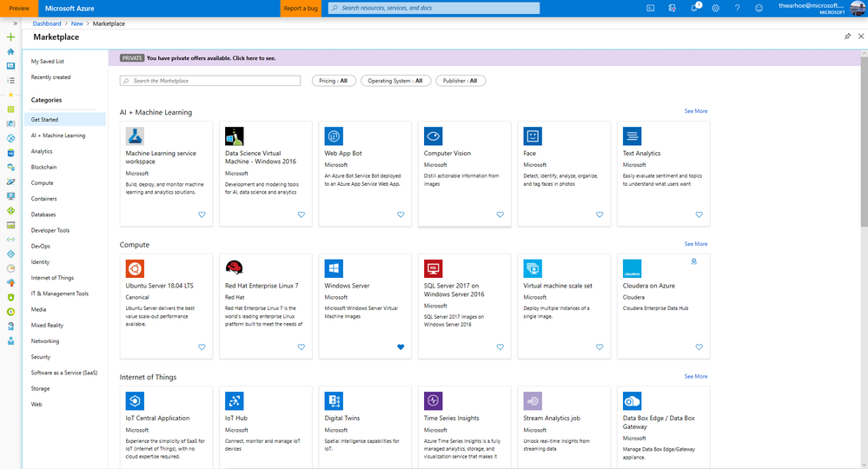Image resolution: width=868 pixels, height=469 pixels.
Task: Toggle heart on Text Analytics card
Action: pos(699,215)
